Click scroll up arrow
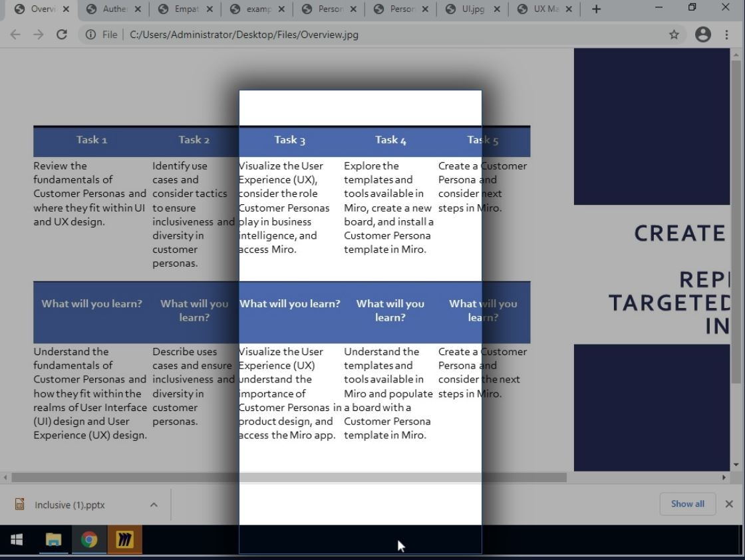 point(736,55)
